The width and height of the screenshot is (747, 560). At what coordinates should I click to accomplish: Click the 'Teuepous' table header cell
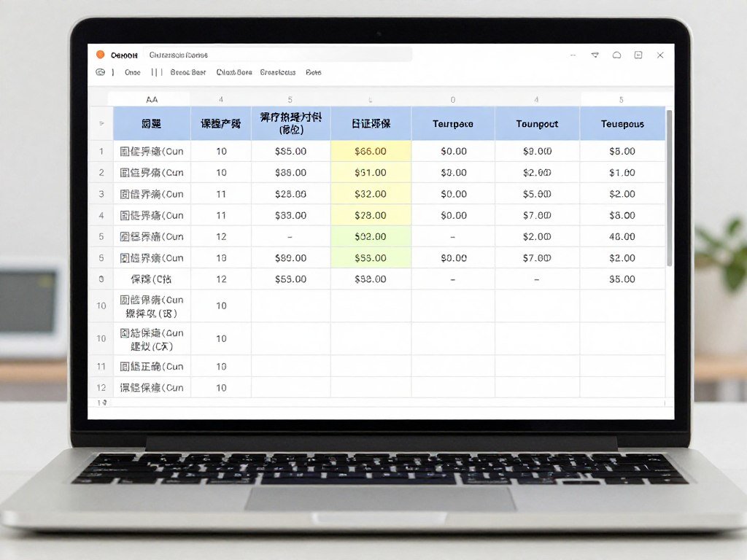[622, 124]
